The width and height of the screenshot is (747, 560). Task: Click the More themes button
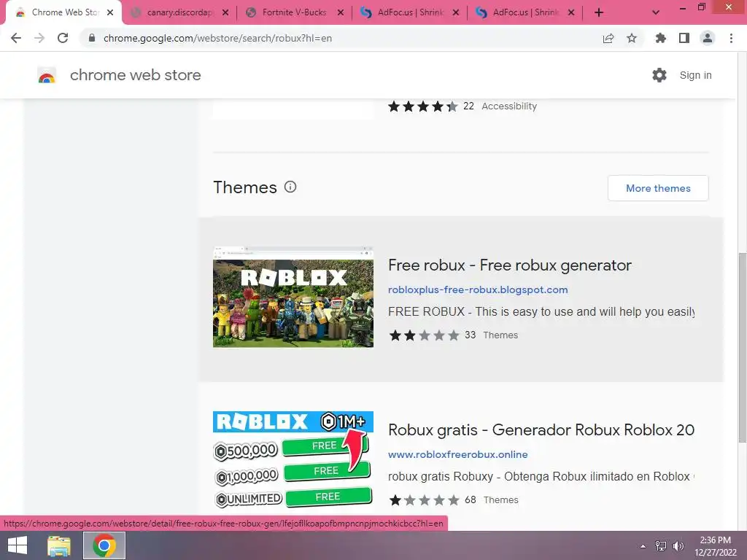pyautogui.click(x=658, y=188)
